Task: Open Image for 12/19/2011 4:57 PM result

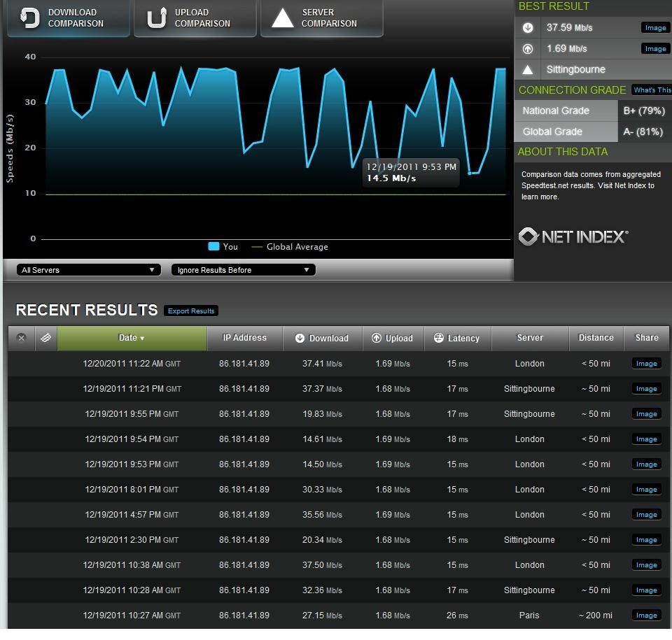Action: 647,515
